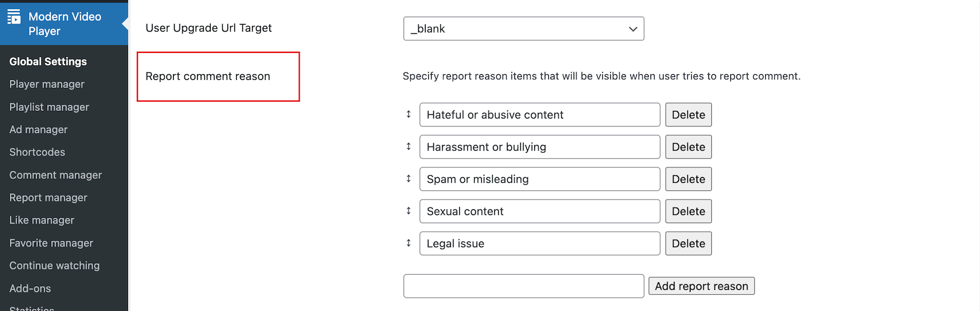Image resolution: width=980 pixels, height=311 pixels.
Task: Click the Modern Video Player menu icon
Action: tap(14, 17)
